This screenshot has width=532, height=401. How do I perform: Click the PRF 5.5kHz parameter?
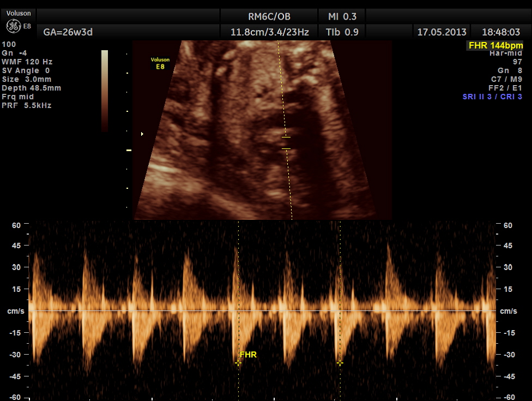coord(27,105)
